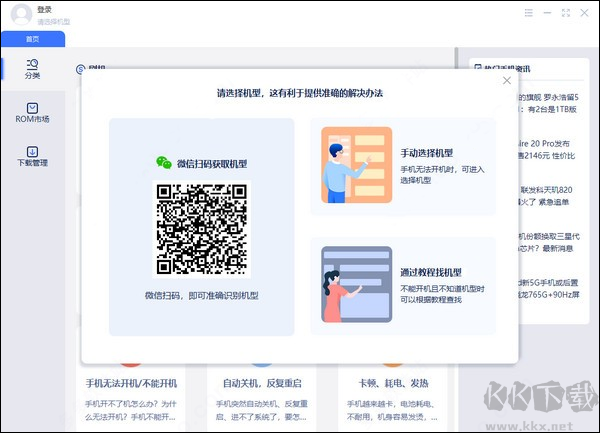The height and width of the screenshot is (433, 600).
Task: Open the hamburger menu icon in title bar
Action: point(528,13)
